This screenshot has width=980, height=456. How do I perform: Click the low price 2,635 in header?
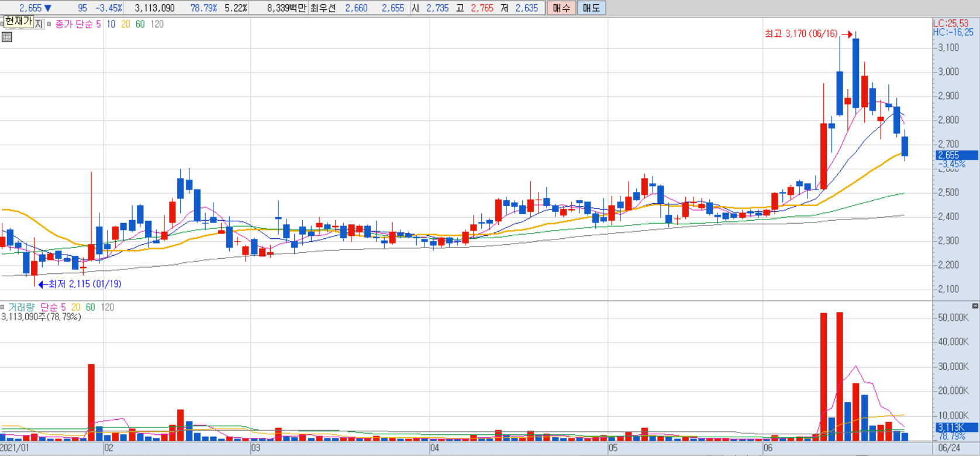pos(527,8)
